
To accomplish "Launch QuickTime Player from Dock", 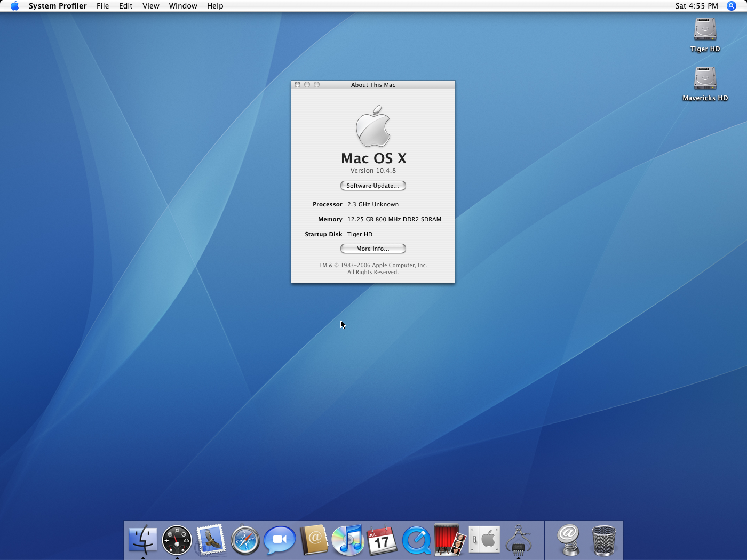I will click(416, 540).
